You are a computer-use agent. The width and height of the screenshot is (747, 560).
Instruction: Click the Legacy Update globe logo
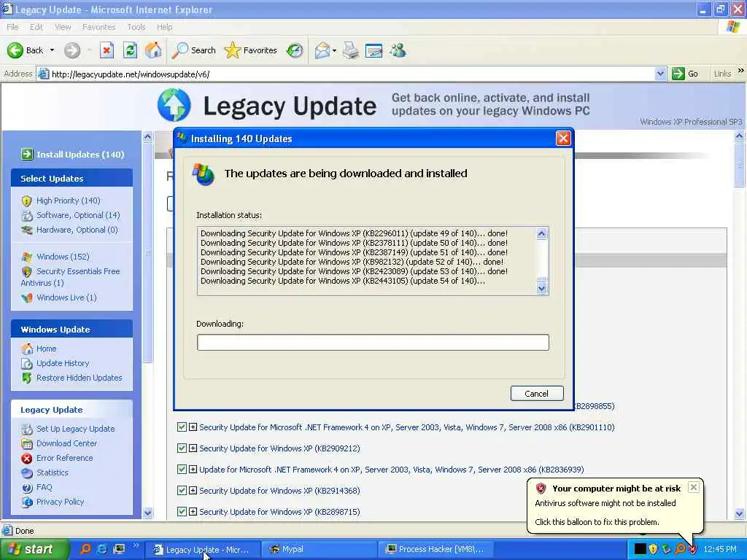pos(174,105)
